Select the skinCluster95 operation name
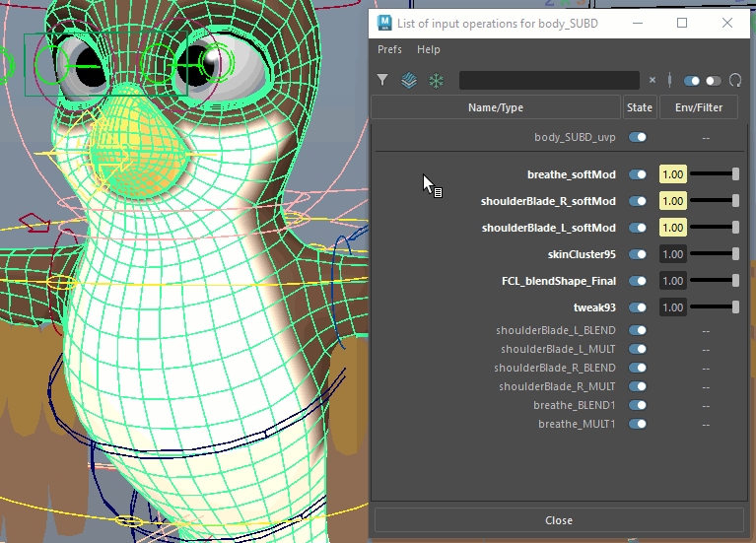 click(582, 254)
